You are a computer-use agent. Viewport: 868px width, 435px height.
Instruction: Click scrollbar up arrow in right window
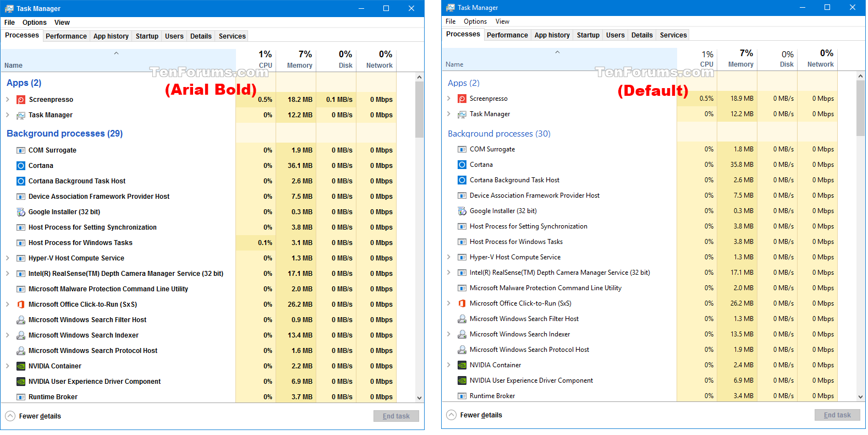click(861, 75)
